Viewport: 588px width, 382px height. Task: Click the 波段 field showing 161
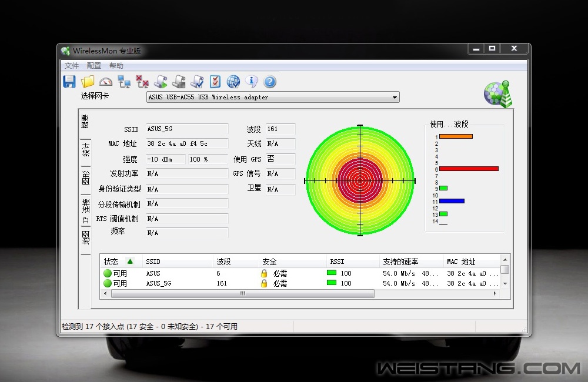(281, 129)
